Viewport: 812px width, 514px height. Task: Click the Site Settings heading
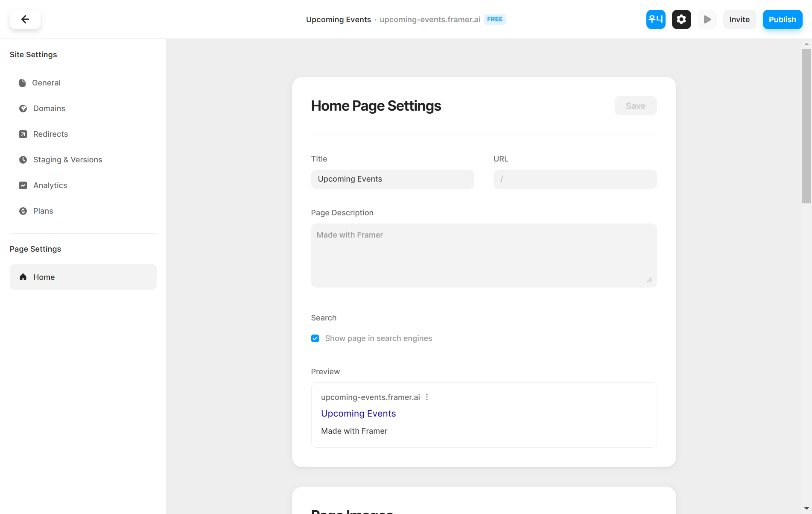pos(33,55)
